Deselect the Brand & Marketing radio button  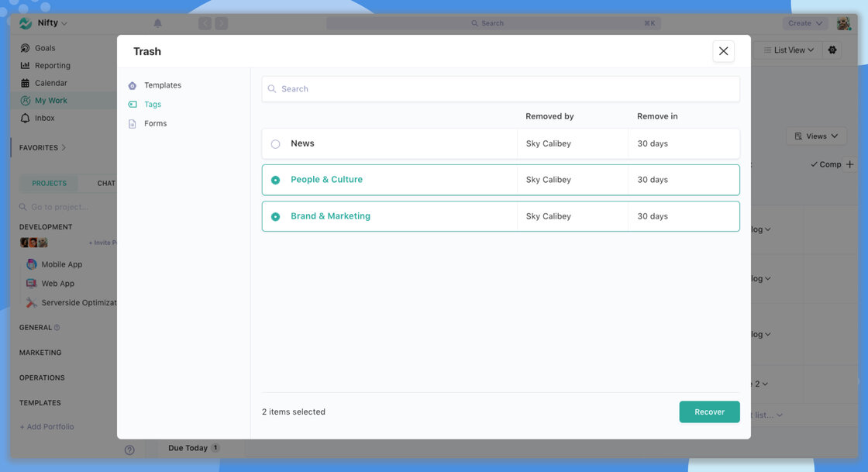[x=275, y=217]
